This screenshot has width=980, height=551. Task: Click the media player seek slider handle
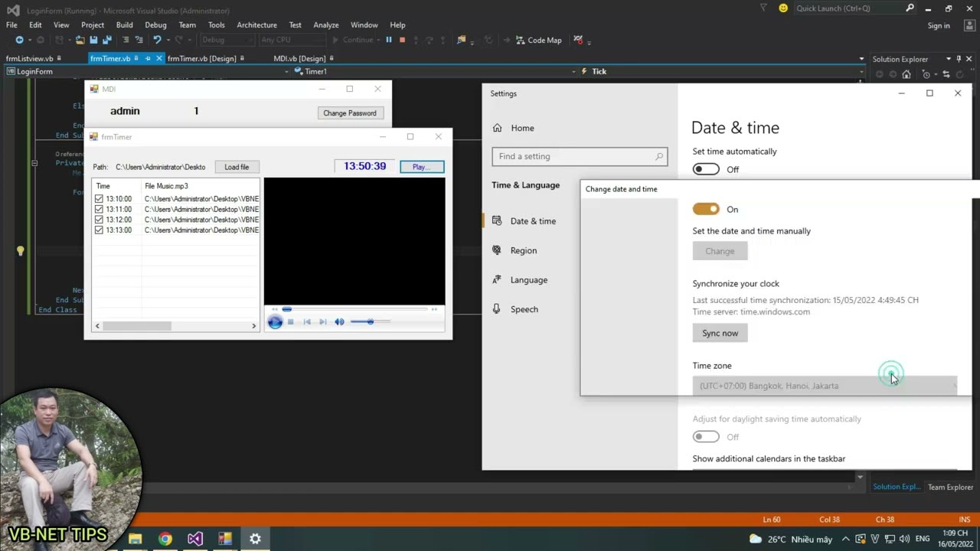click(x=287, y=309)
